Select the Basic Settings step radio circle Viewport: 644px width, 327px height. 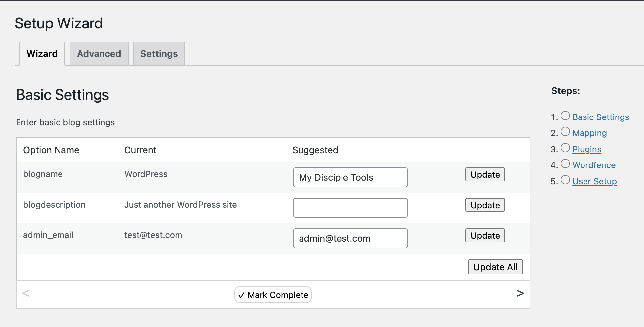coord(565,116)
